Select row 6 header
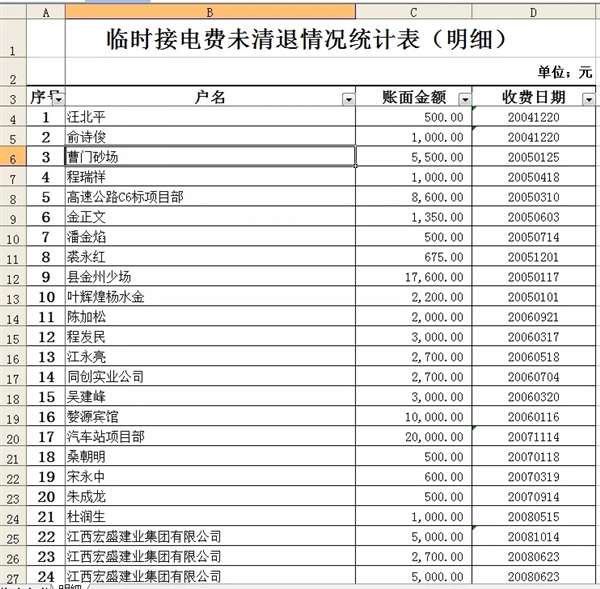The width and height of the screenshot is (600, 589). [13, 157]
